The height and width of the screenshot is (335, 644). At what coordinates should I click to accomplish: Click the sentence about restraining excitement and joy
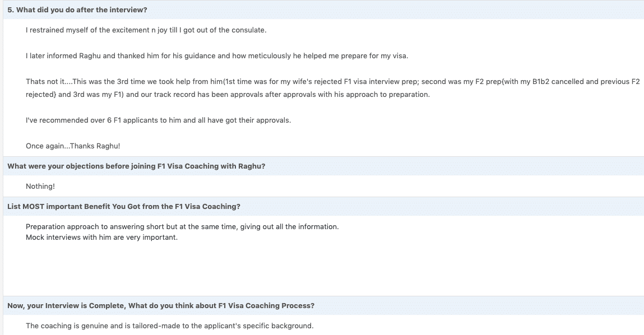point(146,30)
